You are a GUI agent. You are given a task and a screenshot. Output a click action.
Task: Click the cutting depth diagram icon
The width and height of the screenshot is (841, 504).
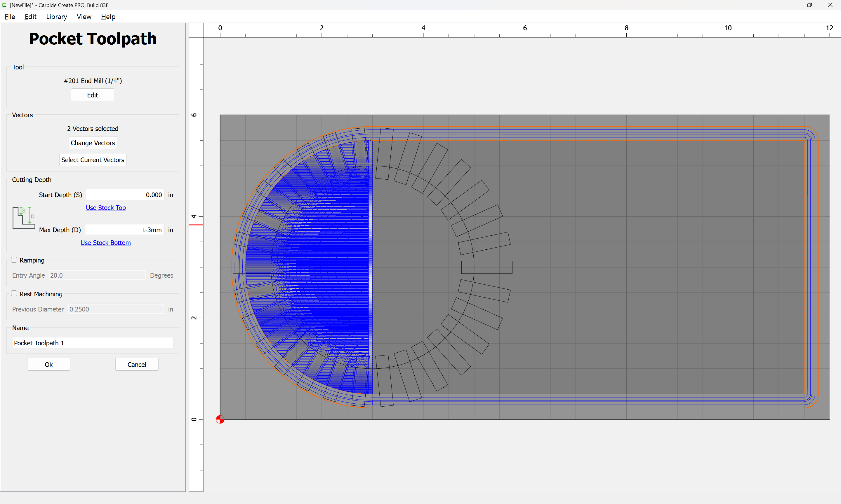tap(24, 218)
